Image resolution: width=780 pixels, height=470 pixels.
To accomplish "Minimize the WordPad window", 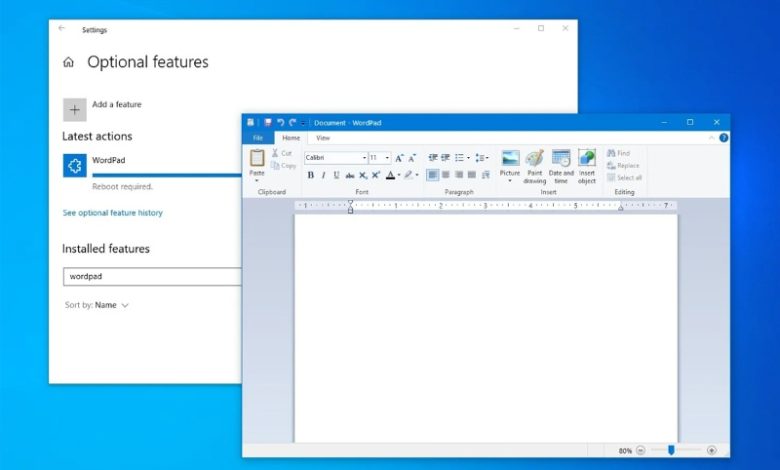I will pos(664,122).
